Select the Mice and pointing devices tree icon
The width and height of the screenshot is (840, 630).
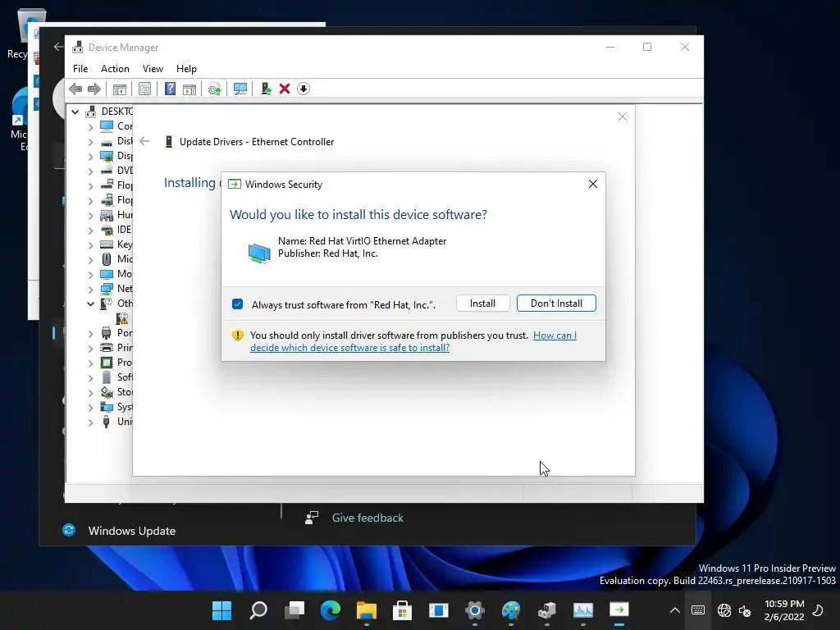[x=107, y=259]
